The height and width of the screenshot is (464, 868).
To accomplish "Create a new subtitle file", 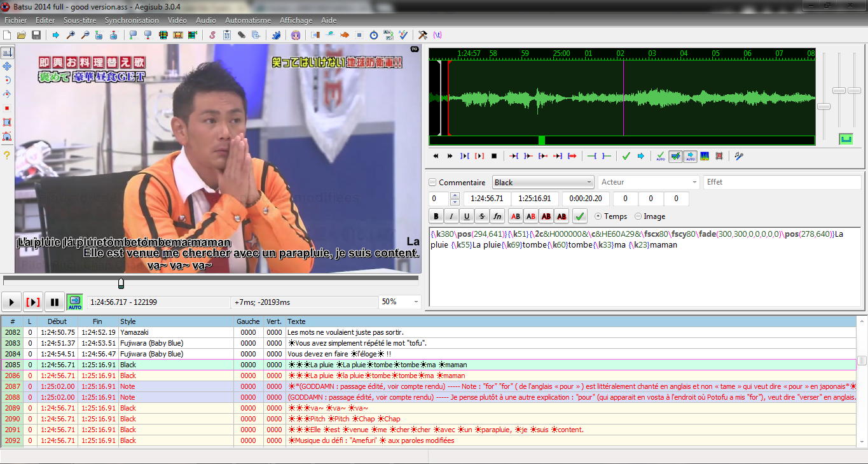I will (8, 34).
